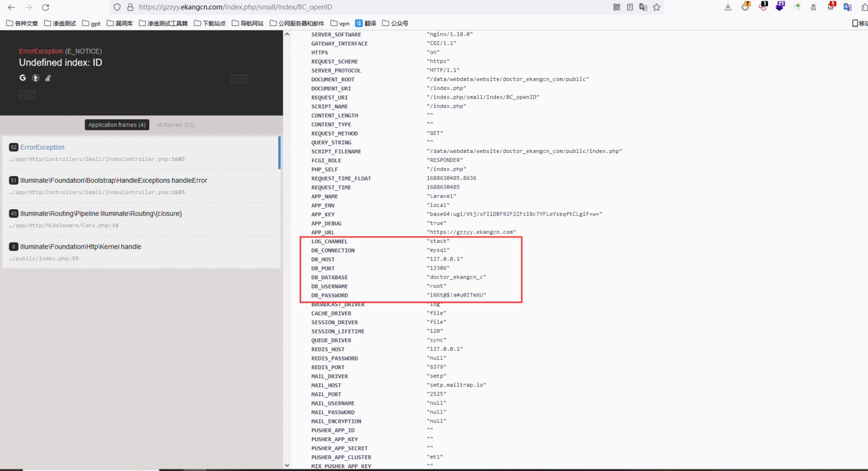Click the PUSHER_APP_CLUSTER "mt1" value
This screenshot has width=868, height=471.
pos(435,457)
